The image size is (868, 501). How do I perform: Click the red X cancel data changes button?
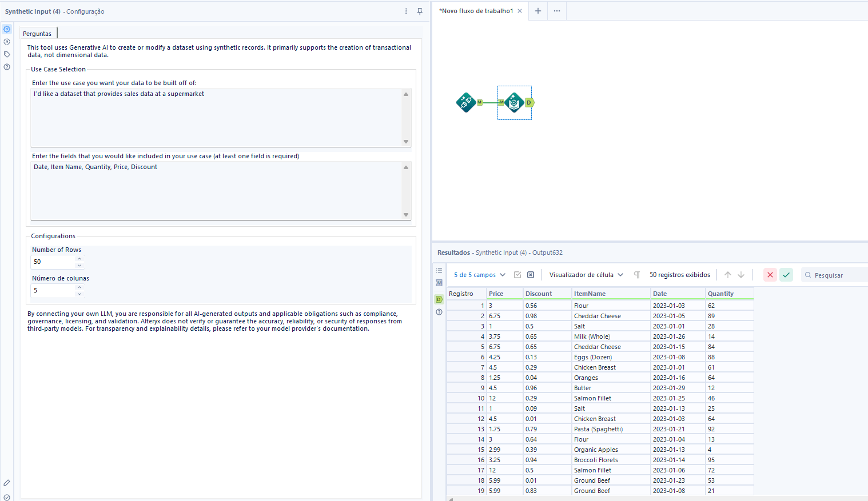pos(770,275)
